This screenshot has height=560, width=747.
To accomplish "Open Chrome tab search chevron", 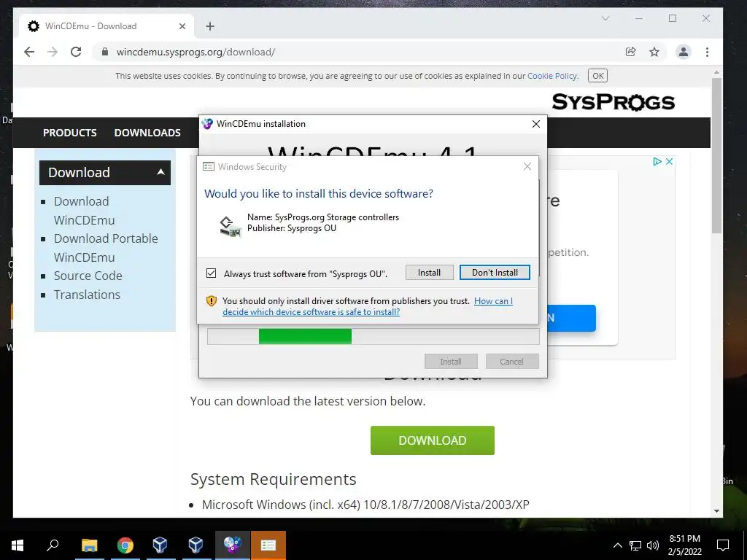I will tap(605, 18).
